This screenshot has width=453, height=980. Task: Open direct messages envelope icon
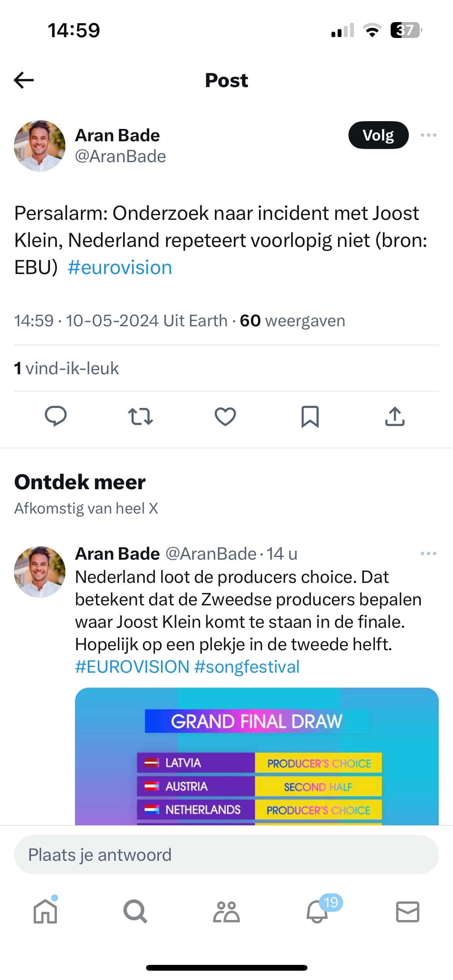tap(407, 911)
